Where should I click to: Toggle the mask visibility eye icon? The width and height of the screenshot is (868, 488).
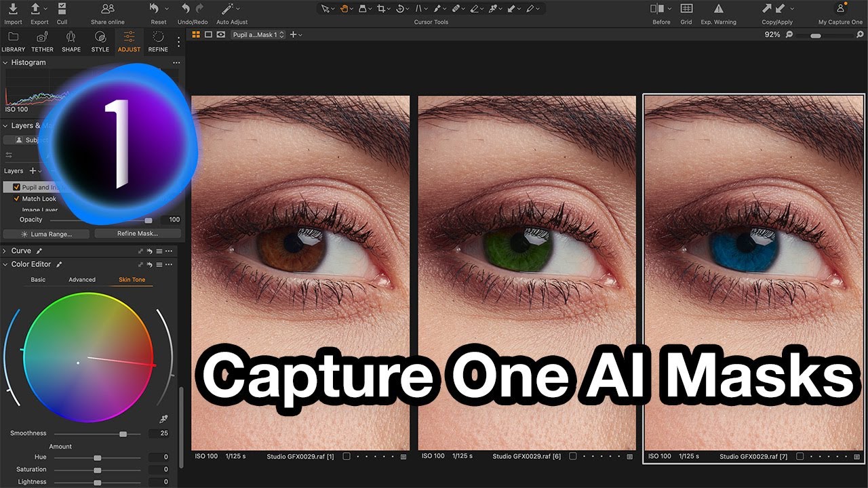tap(221, 35)
